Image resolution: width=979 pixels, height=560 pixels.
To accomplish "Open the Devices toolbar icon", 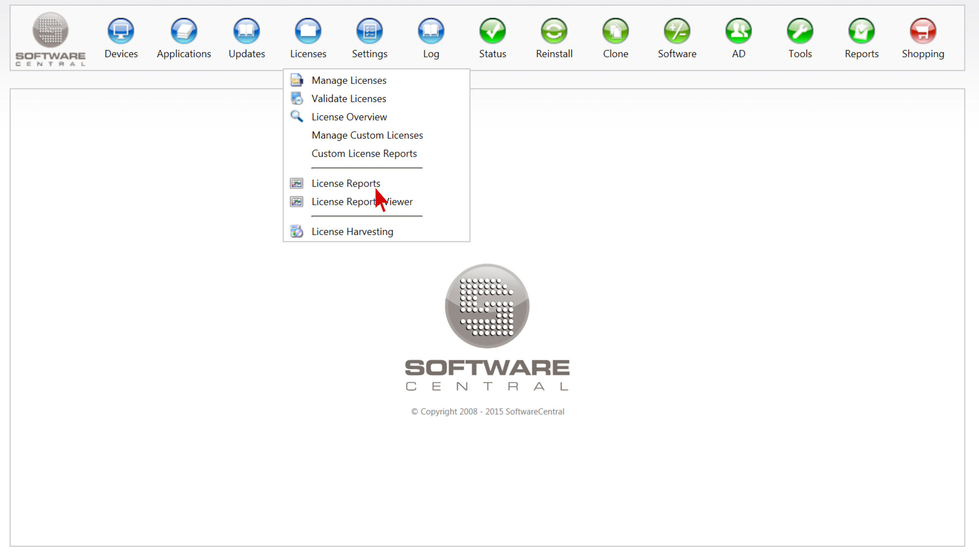I will (x=121, y=31).
